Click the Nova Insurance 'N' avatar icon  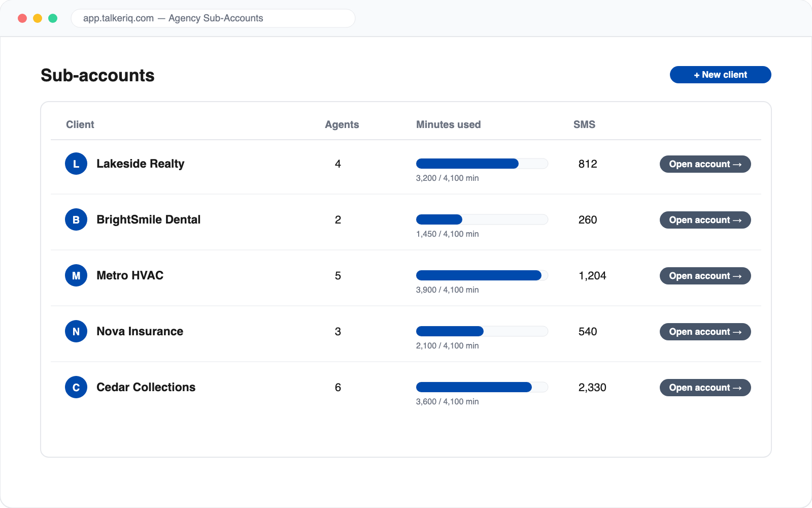pos(76,331)
